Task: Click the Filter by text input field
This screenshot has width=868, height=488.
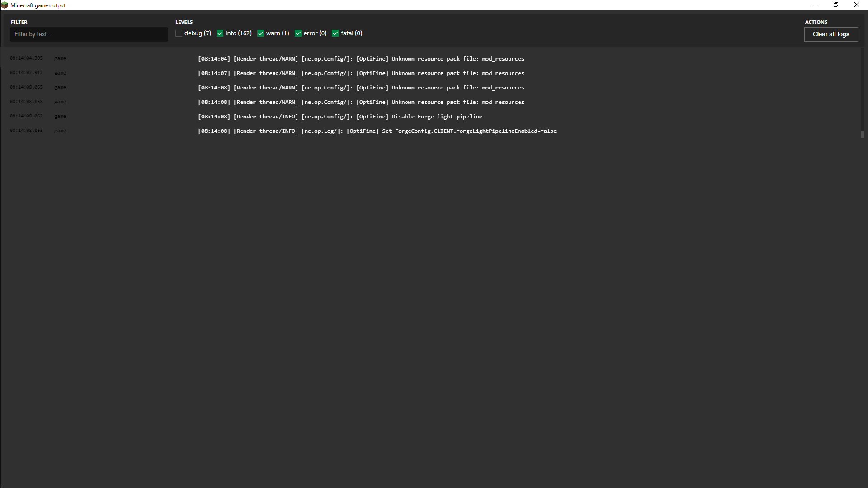Action: (89, 34)
